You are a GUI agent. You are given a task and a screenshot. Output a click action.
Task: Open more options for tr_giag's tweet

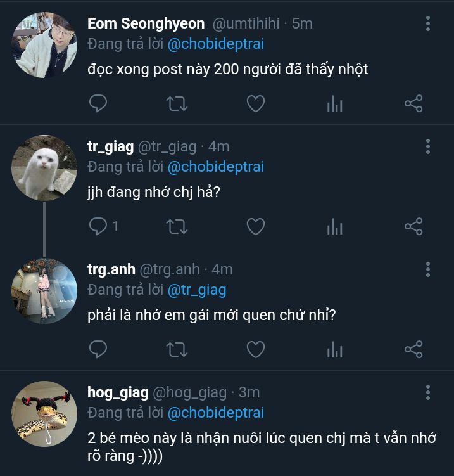pos(428,147)
